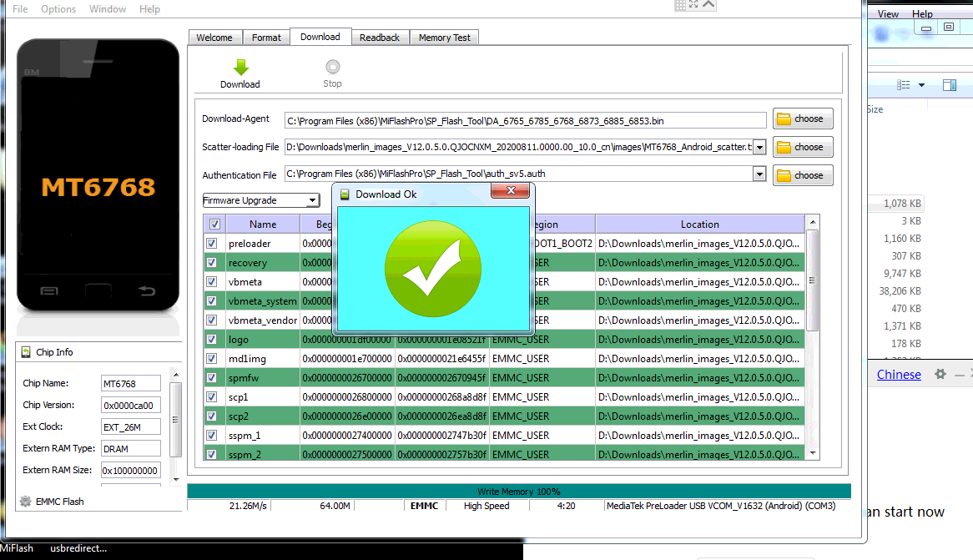Click the green Download arrow icon
Screen dimensions: 973x560
click(x=240, y=68)
